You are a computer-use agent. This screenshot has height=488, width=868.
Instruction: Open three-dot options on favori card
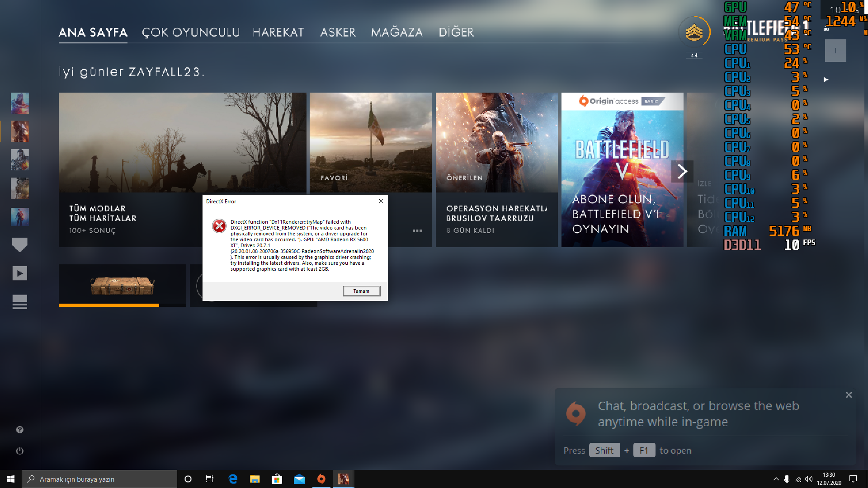coord(417,231)
